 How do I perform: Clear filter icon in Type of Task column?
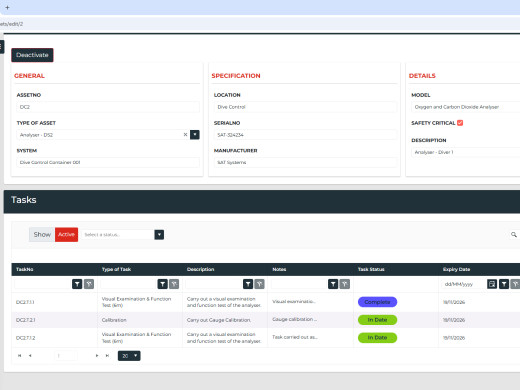pyautogui.click(x=174, y=284)
